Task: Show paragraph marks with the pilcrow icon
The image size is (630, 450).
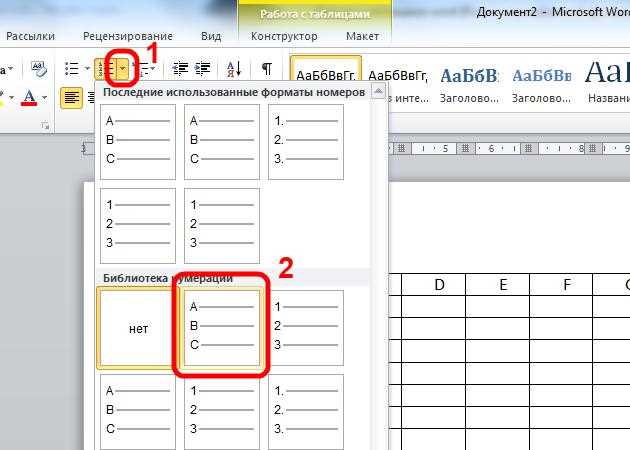Action: tap(267, 69)
